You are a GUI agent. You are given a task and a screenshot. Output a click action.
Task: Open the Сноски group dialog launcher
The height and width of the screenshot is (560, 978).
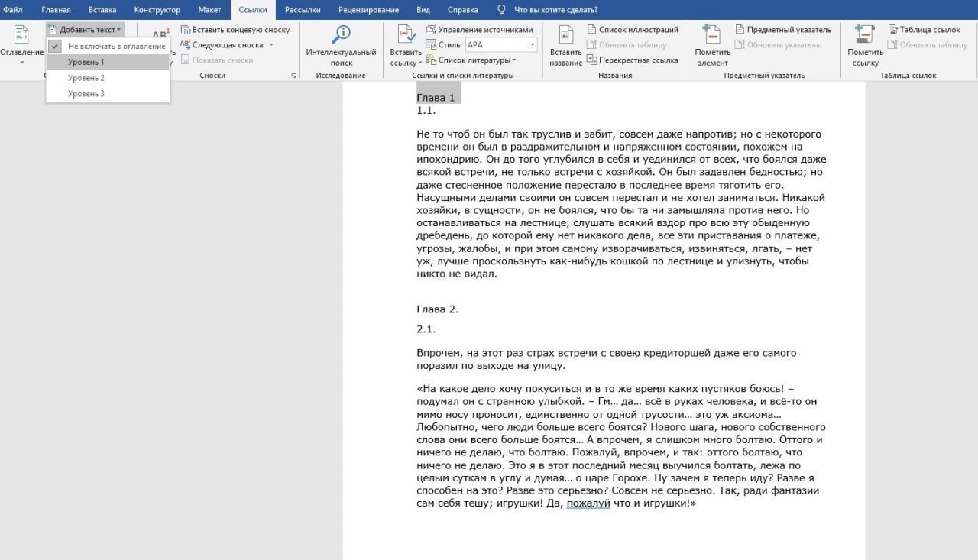[293, 76]
